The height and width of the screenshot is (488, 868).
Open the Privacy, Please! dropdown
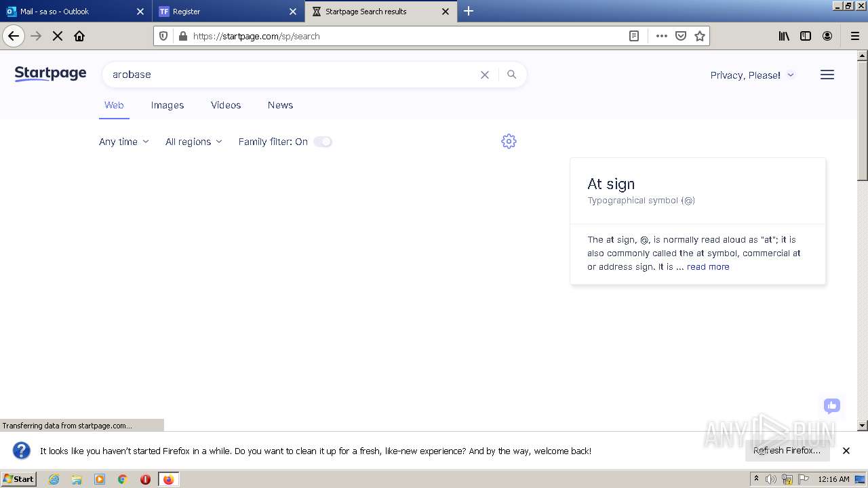(752, 75)
